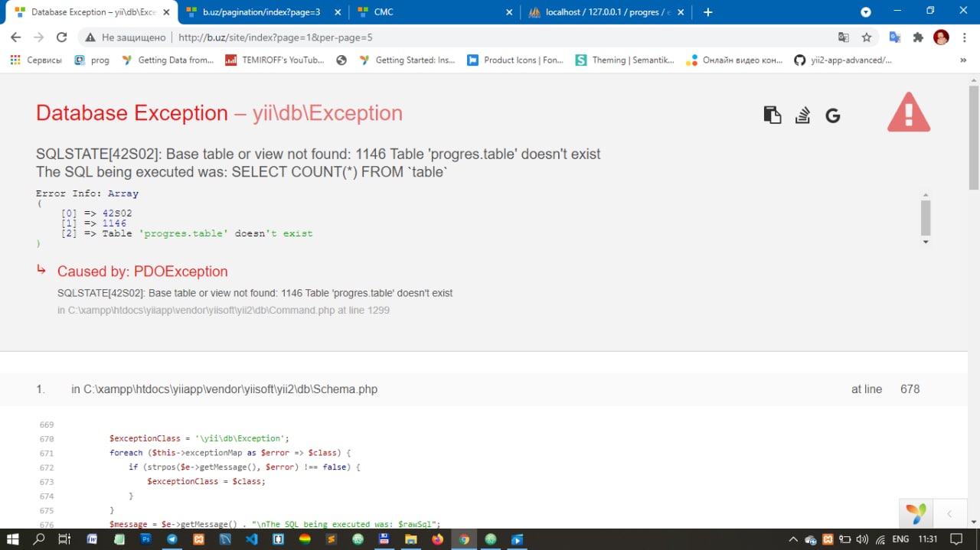This screenshot has width=980, height=550.
Task: Focus Google Chrome on the taskbar
Action: (464, 539)
